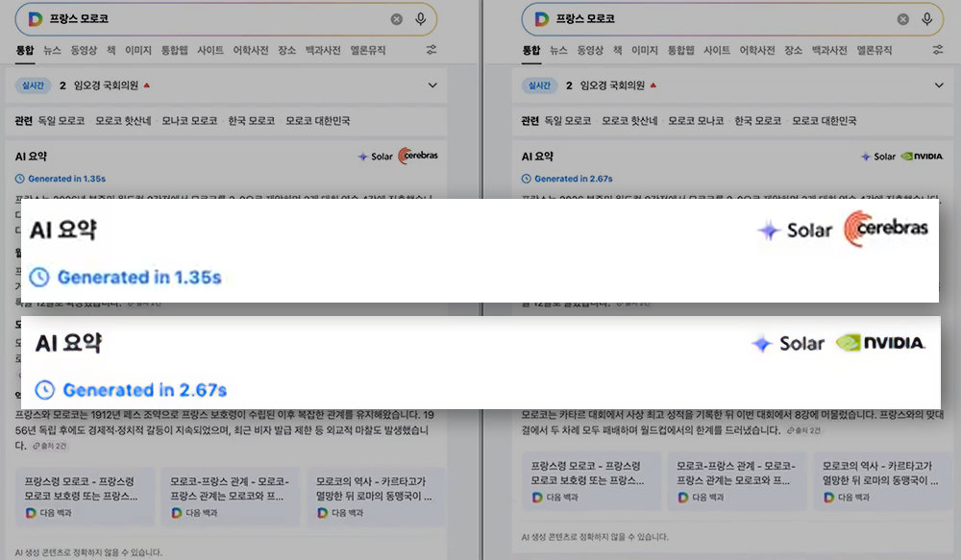Open 프랑스령 모로코 source card in left panel
Viewport: 961px width, 560px height.
pyautogui.click(x=85, y=497)
